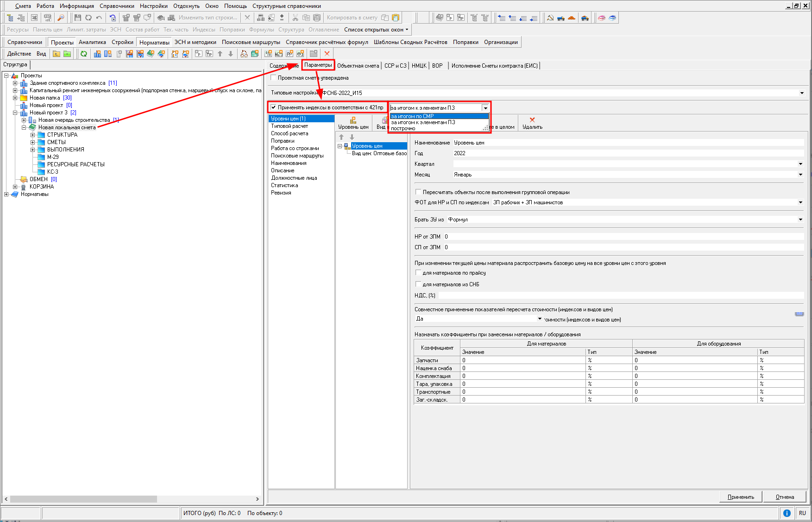812x522 pixels.
Task: Click the hammer and sickle labor resources icon
Action: pyautogui.click(x=550, y=18)
